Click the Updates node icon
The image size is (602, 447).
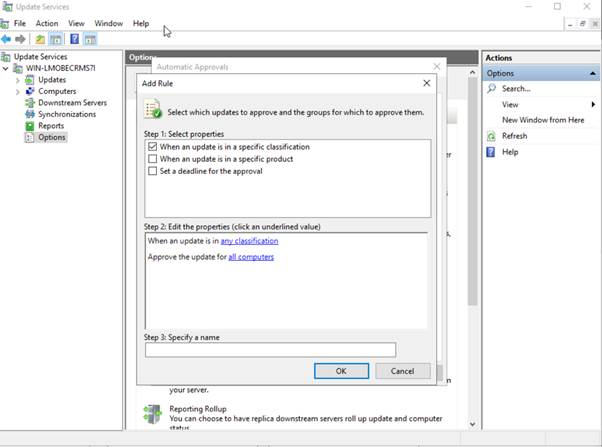pos(30,80)
